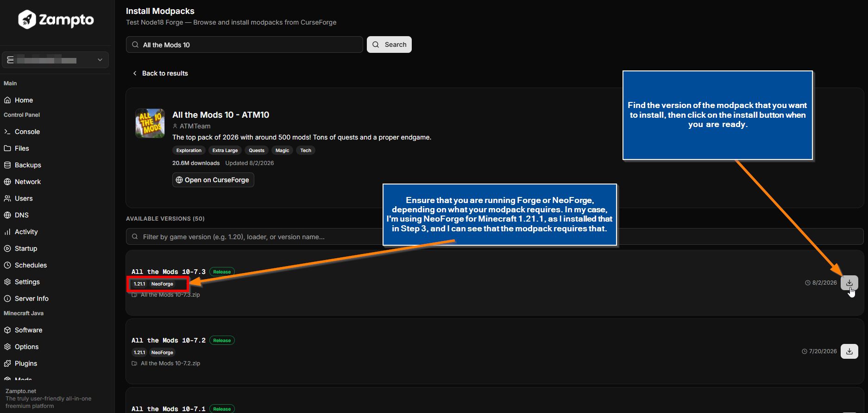This screenshot has width=868, height=413.
Task: Open the Backups section
Action: click(x=28, y=165)
